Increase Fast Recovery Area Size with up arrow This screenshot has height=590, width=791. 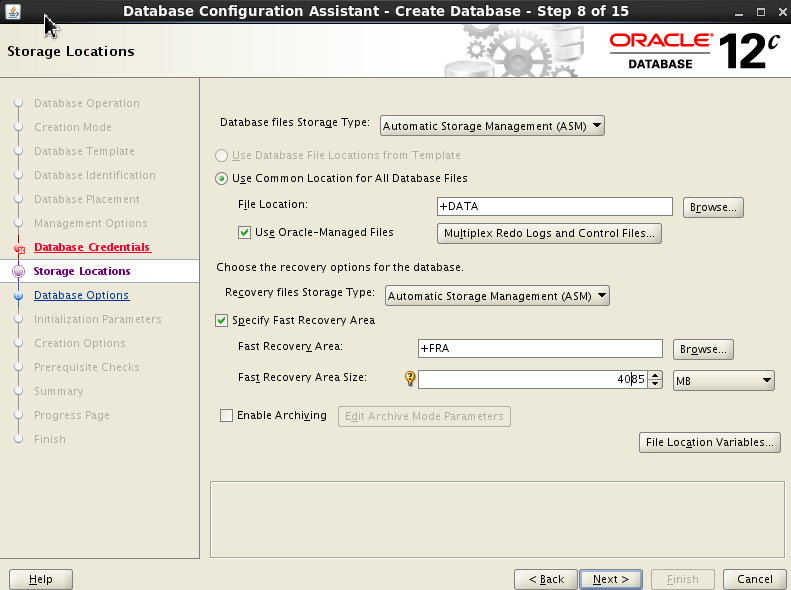click(x=655, y=375)
